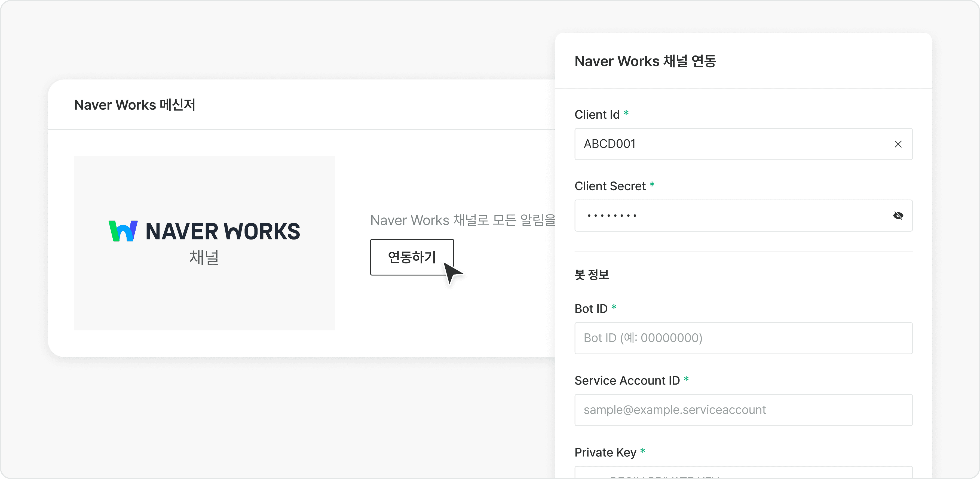Click the Client Secret field label
Image resolution: width=980 pixels, height=479 pixels.
610,186
